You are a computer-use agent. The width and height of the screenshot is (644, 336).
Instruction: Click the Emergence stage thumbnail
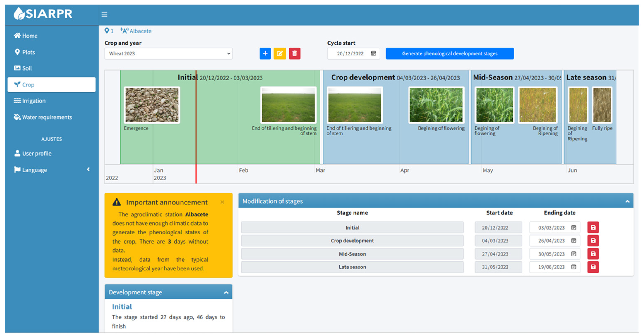tap(152, 105)
